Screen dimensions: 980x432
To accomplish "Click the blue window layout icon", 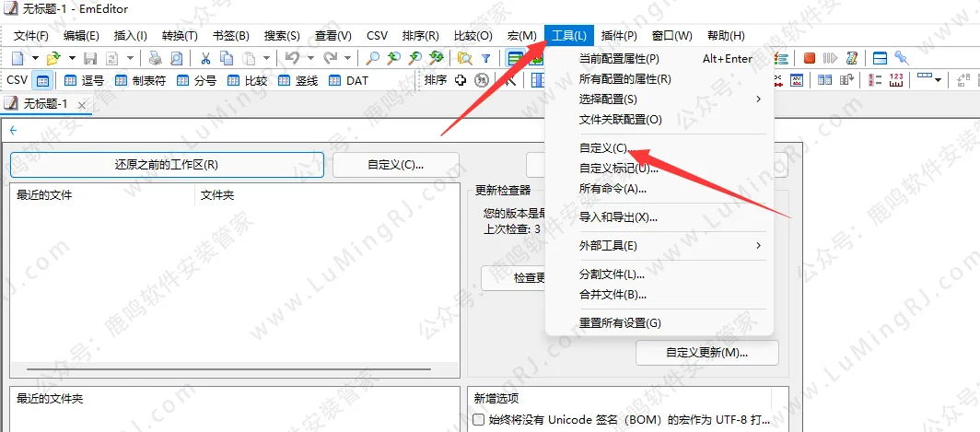I will [880, 58].
